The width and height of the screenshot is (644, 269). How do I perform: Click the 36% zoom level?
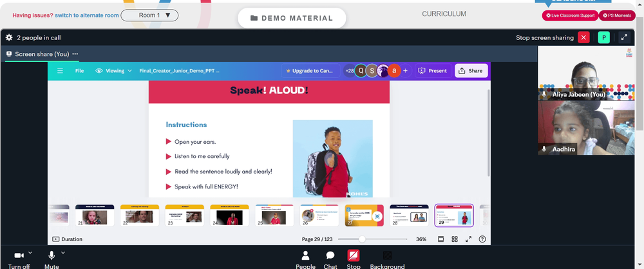coord(421,239)
